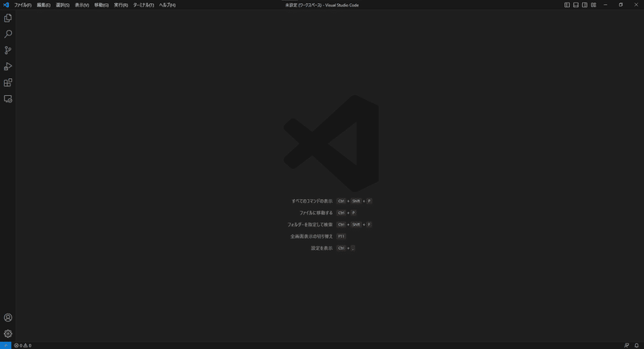
Task: Click the すべてのコマンドの表示 hint text
Action: point(312,201)
